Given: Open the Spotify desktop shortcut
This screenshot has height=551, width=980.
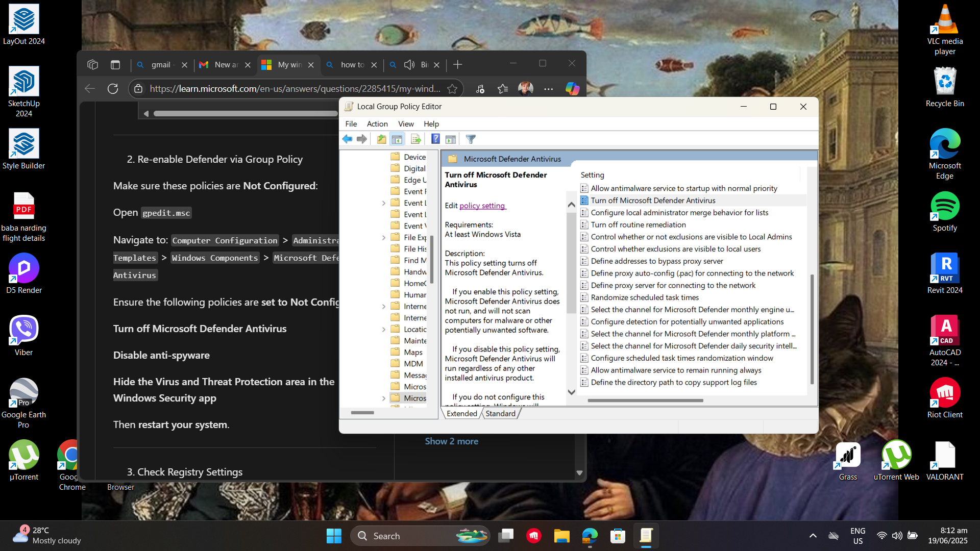Looking at the screenshot, I should (945, 211).
